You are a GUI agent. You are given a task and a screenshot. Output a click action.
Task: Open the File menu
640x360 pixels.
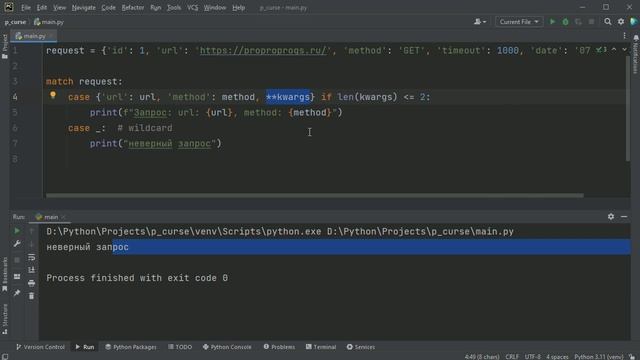pos(26,7)
